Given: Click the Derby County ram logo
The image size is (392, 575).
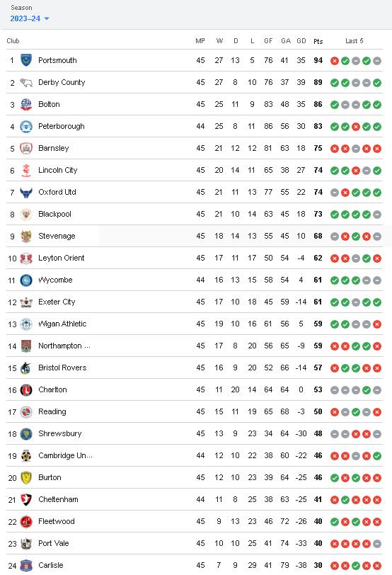Looking at the screenshot, I should tap(26, 83).
